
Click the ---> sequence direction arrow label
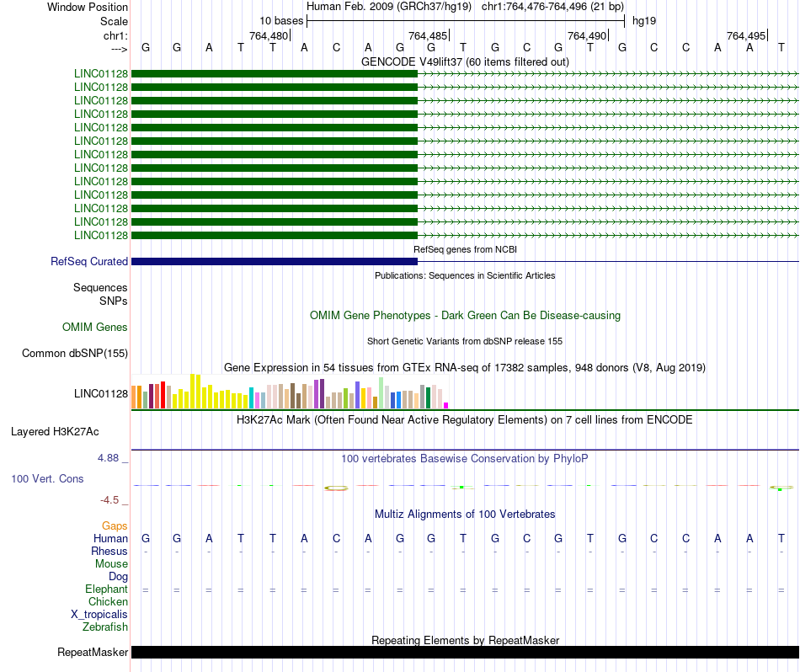[x=119, y=49]
